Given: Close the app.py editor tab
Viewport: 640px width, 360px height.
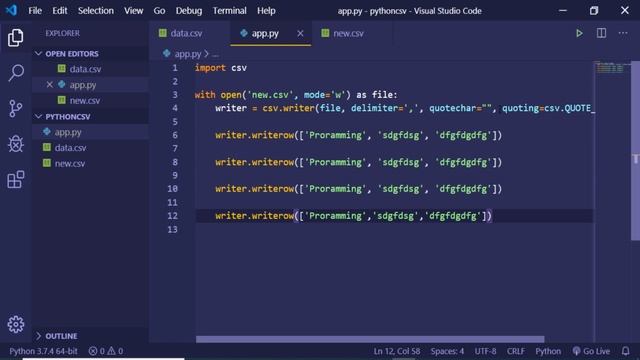Looking at the screenshot, I should [x=300, y=33].
